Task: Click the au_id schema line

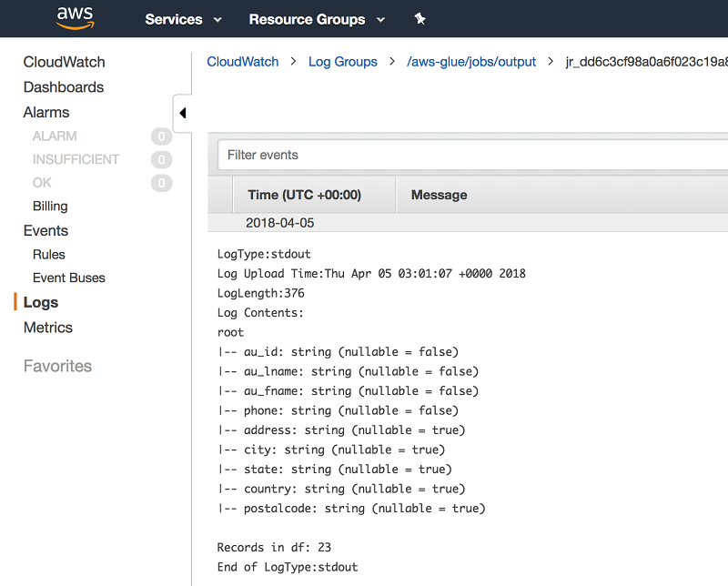Action: tap(338, 352)
